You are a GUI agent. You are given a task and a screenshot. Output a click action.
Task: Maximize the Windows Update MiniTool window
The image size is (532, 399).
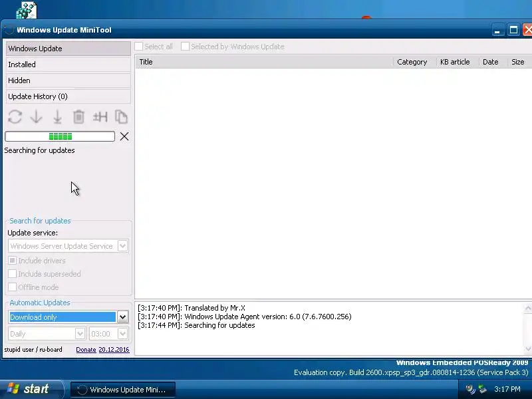(513, 30)
